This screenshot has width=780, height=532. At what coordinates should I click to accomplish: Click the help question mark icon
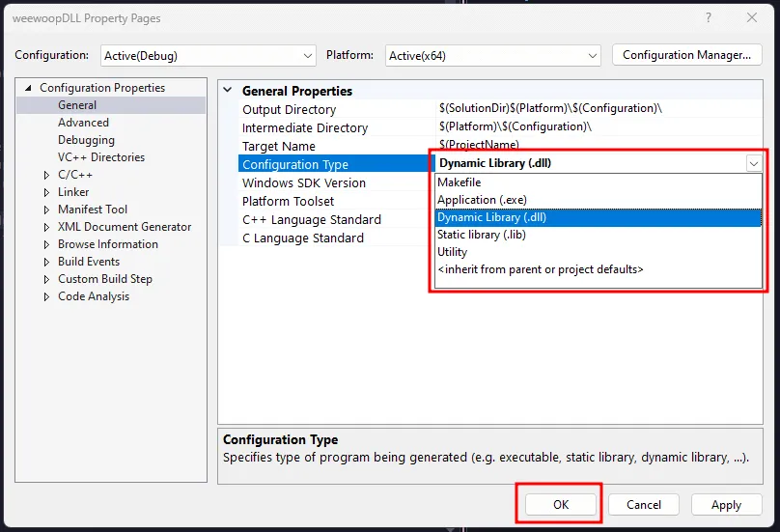tap(710, 17)
